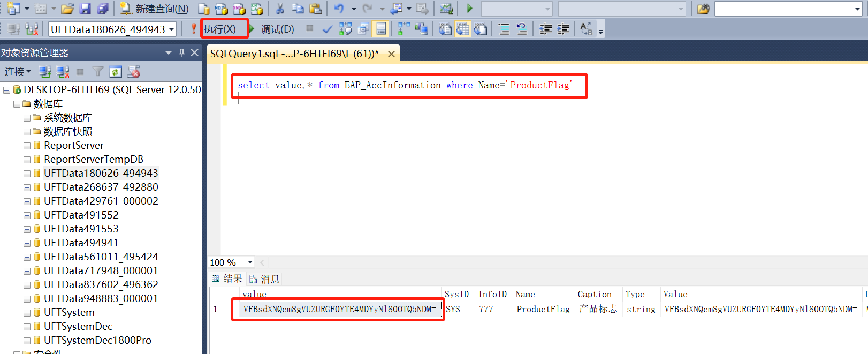The height and width of the screenshot is (354, 868).
Task: Click the Execute (执行) query button
Action: tap(220, 29)
